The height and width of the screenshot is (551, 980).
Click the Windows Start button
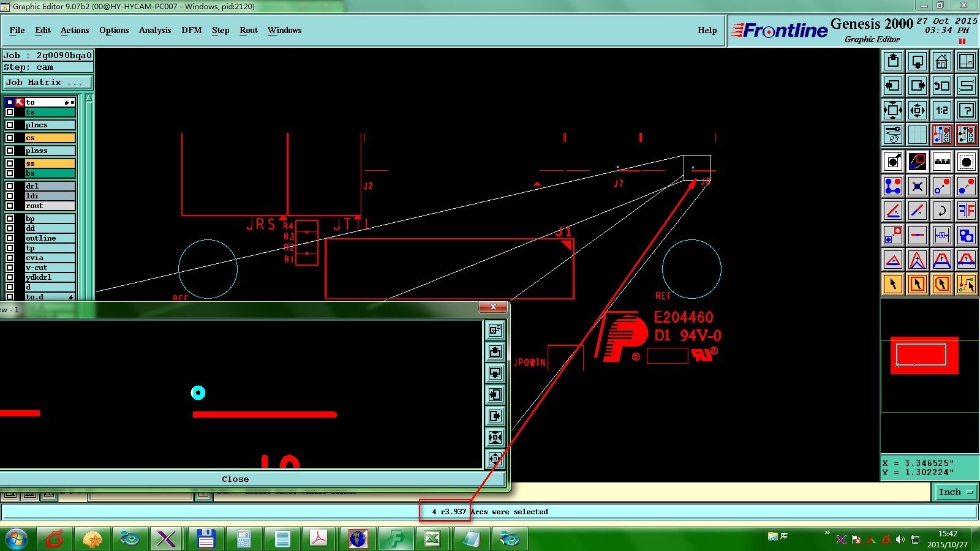[x=17, y=539]
